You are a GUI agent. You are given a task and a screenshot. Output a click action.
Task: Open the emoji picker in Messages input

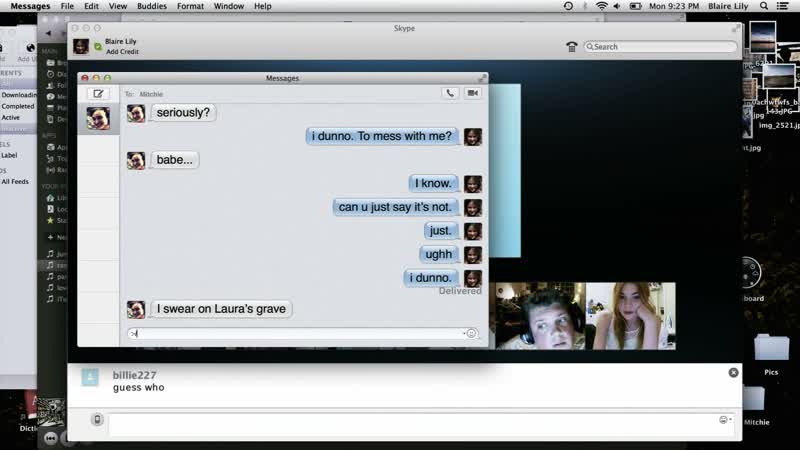point(471,333)
